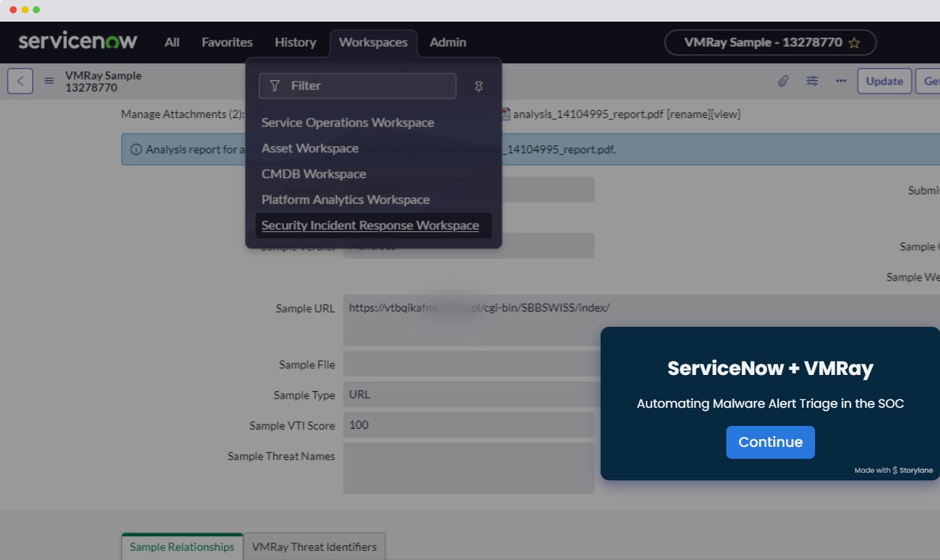The height and width of the screenshot is (560, 940).
Task: Click the Sample Type field showing URL
Action: click(471, 395)
